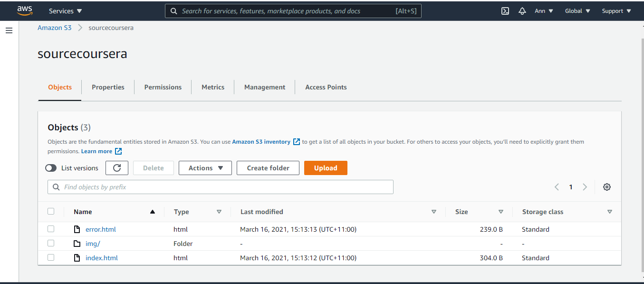Click the file icon next to error.html

pyautogui.click(x=77, y=229)
